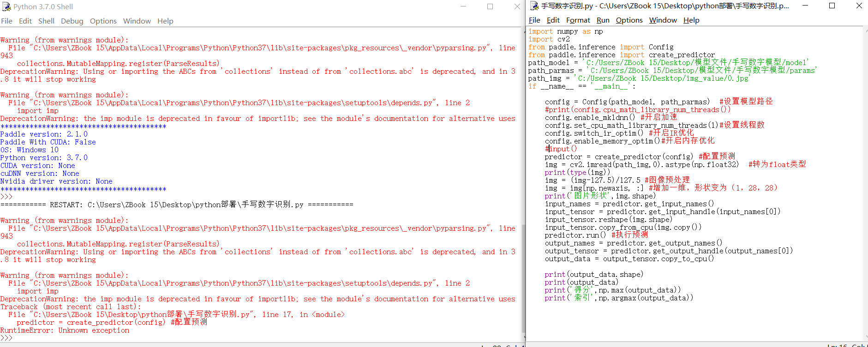Click Python Shell title bar icon
The height and width of the screenshot is (347, 868).
tap(6, 6)
